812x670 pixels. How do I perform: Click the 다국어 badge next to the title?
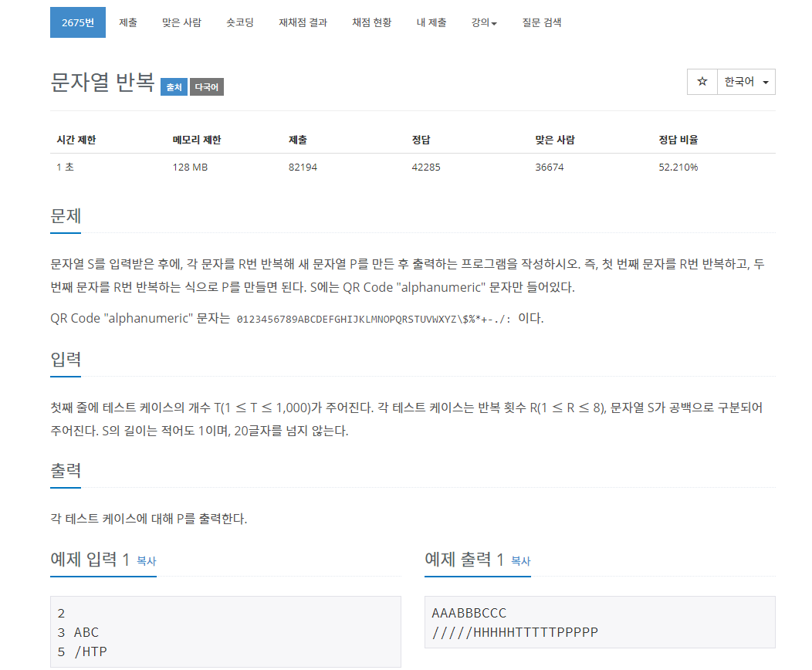pos(205,86)
